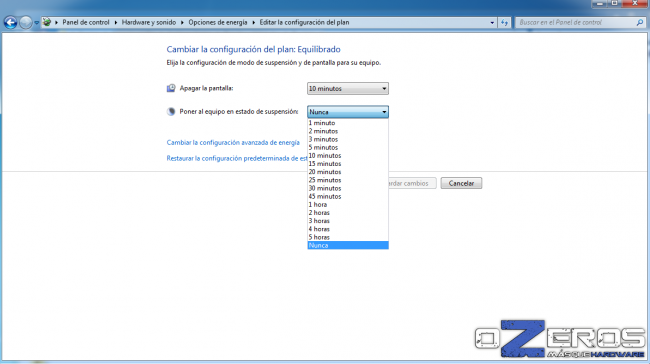Click the refresh button beside the address bar
This screenshot has width=650, height=364.
click(x=504, y=22)
